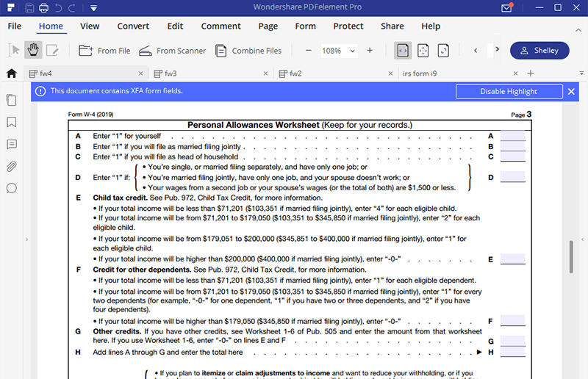Screen dimensions: 588x379
Task: Open the Shelley account button
Action: click(539, 50)
